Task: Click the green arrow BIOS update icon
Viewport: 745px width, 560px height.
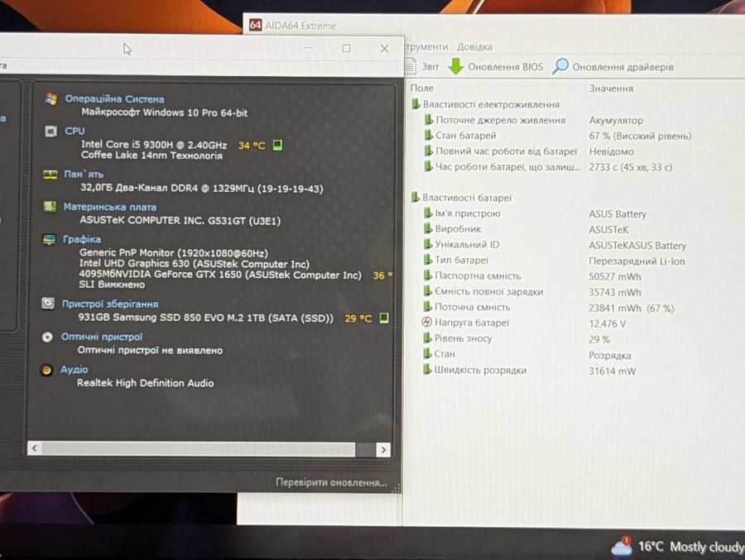Action: (x=456, y=66)
